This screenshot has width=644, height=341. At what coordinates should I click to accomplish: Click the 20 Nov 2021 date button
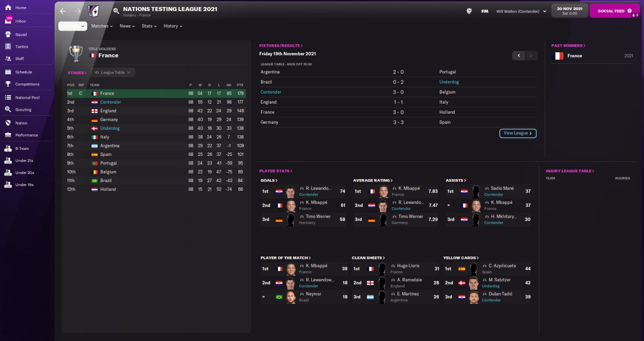click(570, 11)
